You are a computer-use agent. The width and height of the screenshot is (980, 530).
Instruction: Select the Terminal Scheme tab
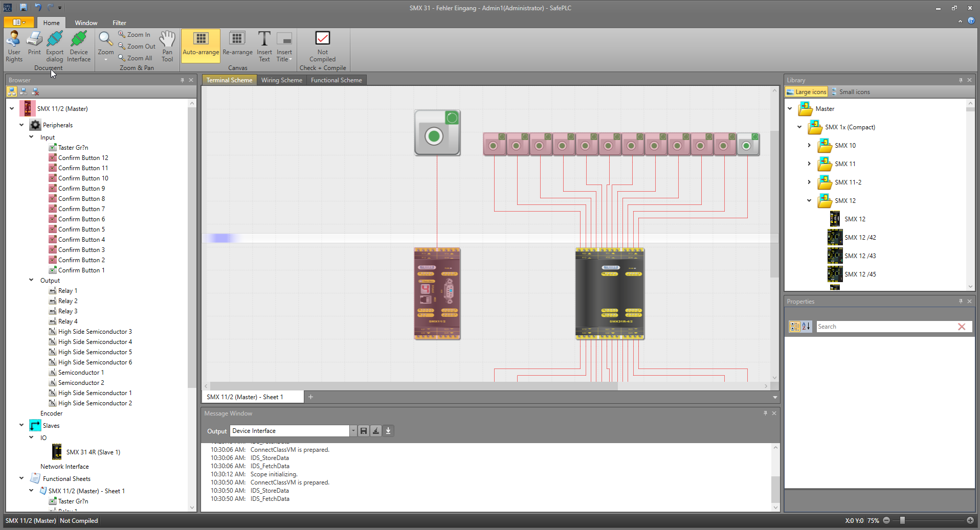tap(229, 80)
